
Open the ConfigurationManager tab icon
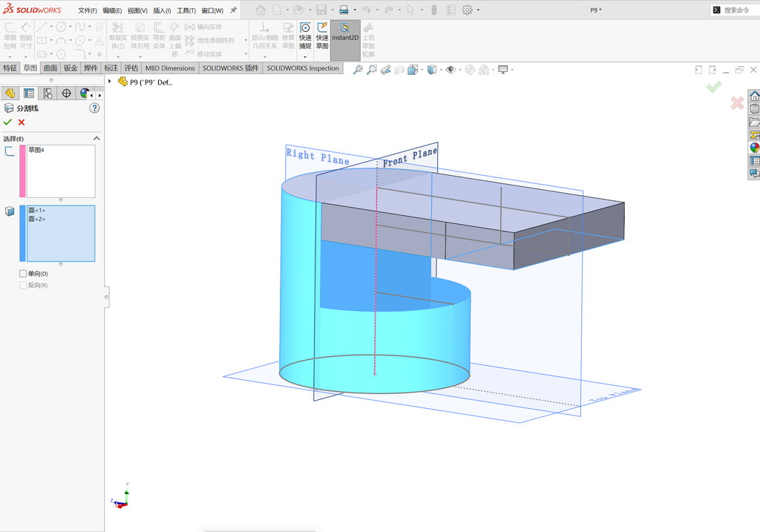click(47, 93)
